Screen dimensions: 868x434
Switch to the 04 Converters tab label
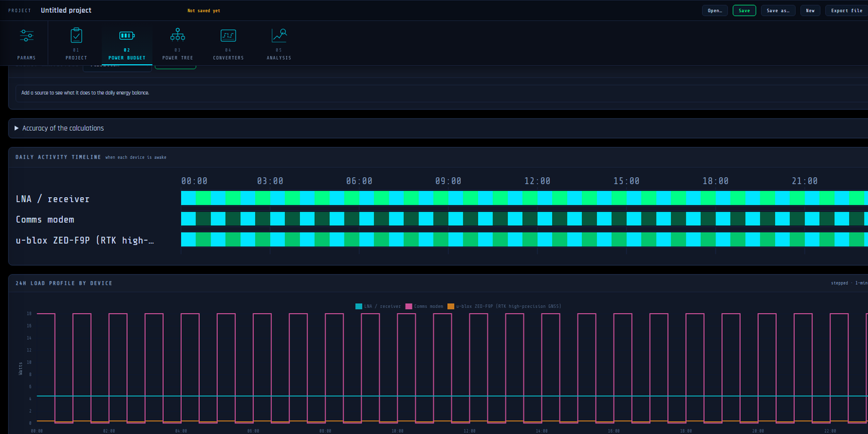click(x=228, y=58)
